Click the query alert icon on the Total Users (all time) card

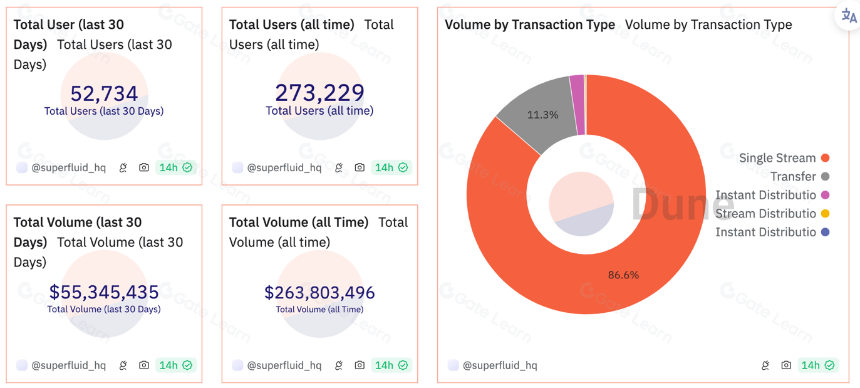pos(339,167)
